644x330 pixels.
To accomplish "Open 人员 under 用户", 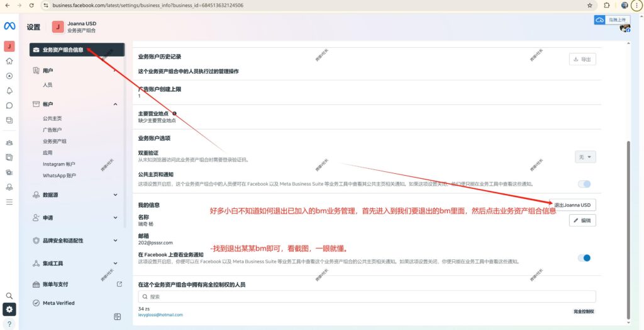I will click(x=48, y=85).
